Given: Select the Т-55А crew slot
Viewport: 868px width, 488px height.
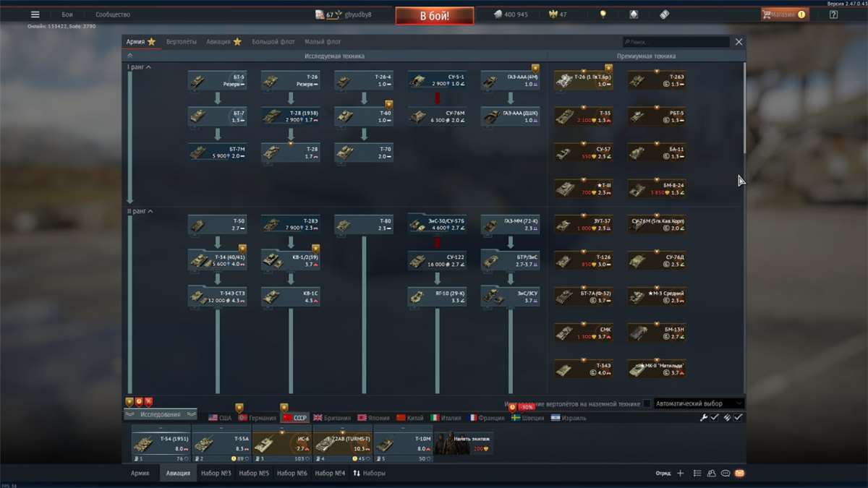Looking at the screenshot, I should coord(221,444).
